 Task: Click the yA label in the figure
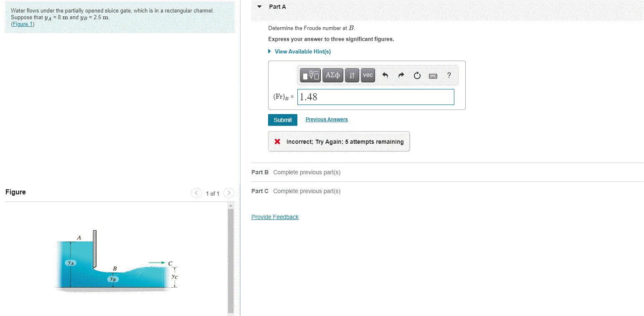coord(71,263)
